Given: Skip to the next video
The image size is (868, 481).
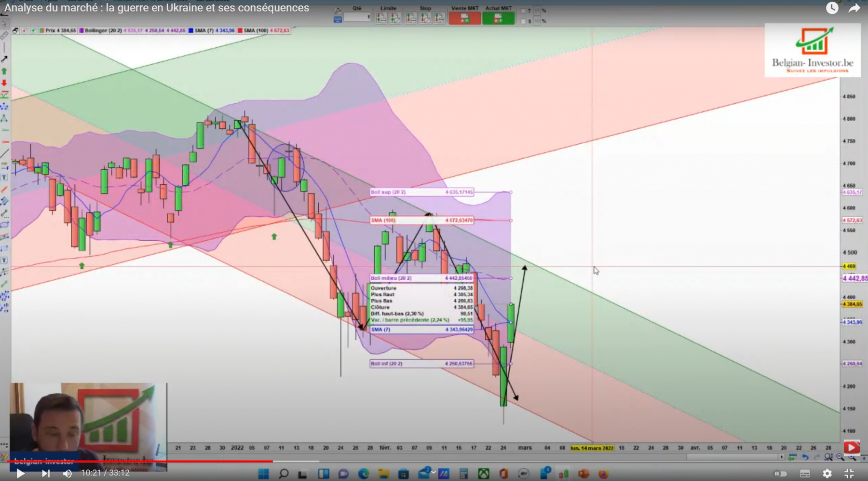Looking at the screenshot, I should tap(46, 473).
